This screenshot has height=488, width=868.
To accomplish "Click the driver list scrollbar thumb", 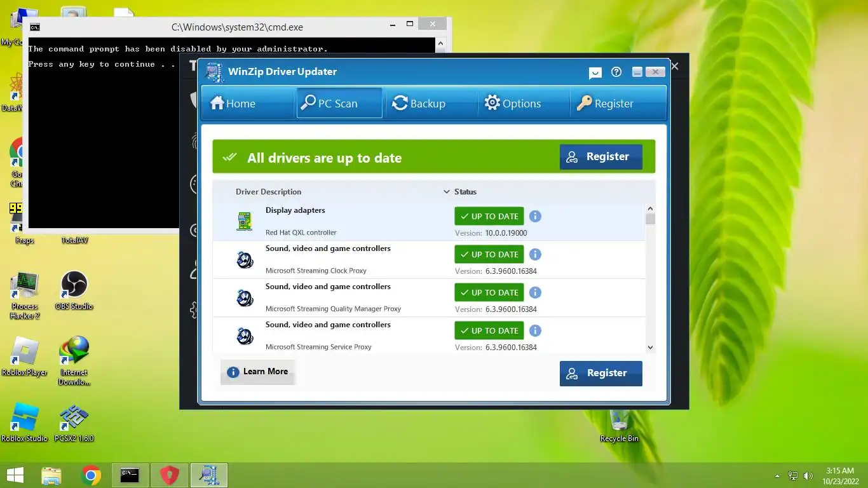I will pyautogui.click(x=650, y=219).
